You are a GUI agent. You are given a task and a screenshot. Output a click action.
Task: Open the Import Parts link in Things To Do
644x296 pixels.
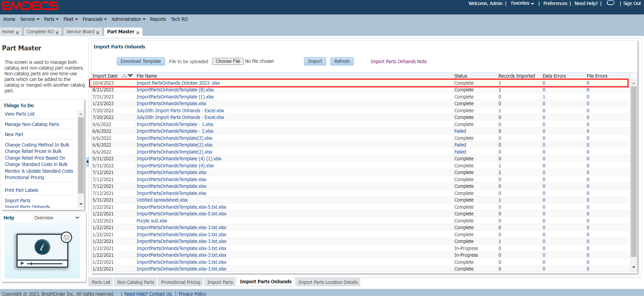pyautogui.click(x=17, y=201)
